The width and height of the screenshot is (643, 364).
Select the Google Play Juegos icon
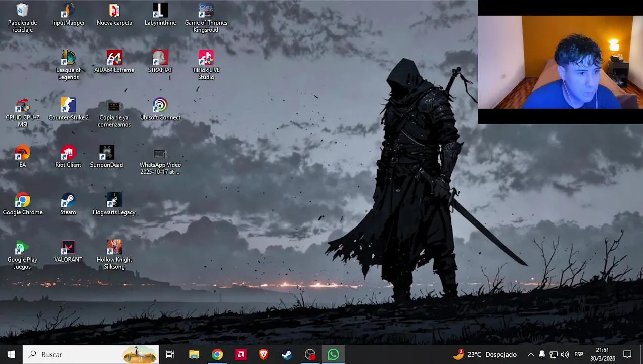(22, 255)
